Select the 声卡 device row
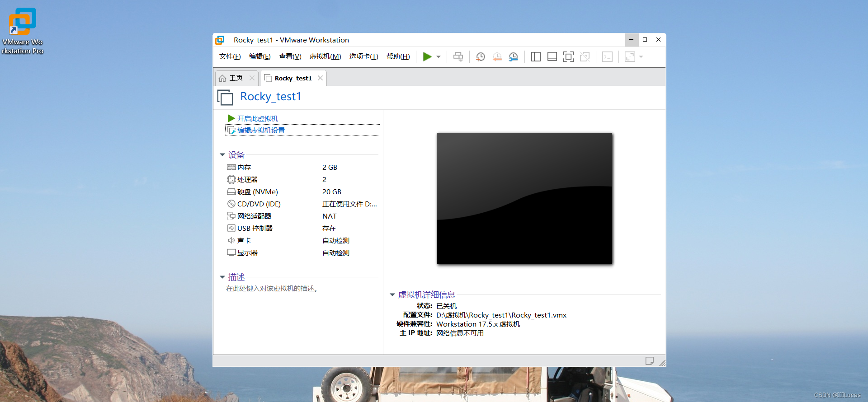The image size is (868, 402). point(302,241)
